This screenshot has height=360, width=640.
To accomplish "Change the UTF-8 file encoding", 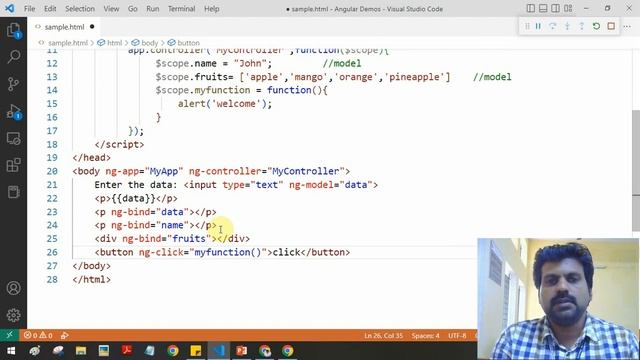I will (x=457, y=336).
